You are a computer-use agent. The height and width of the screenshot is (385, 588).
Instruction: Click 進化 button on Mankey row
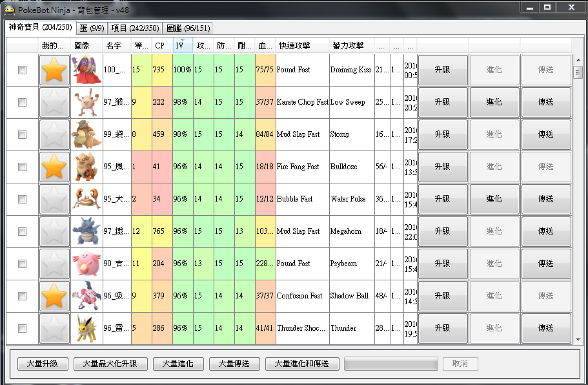[x=494, y=102]
